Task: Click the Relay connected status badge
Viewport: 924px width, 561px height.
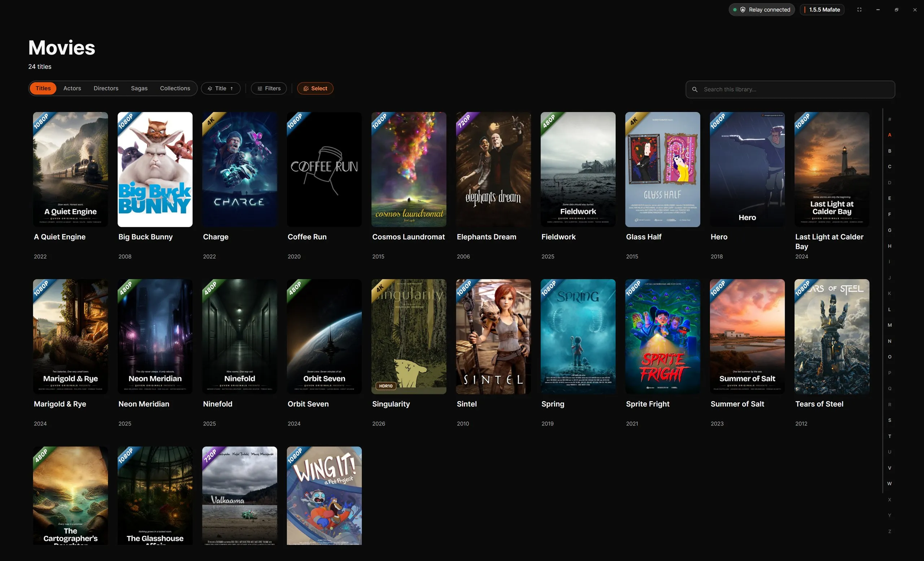Action: [762, 10]
